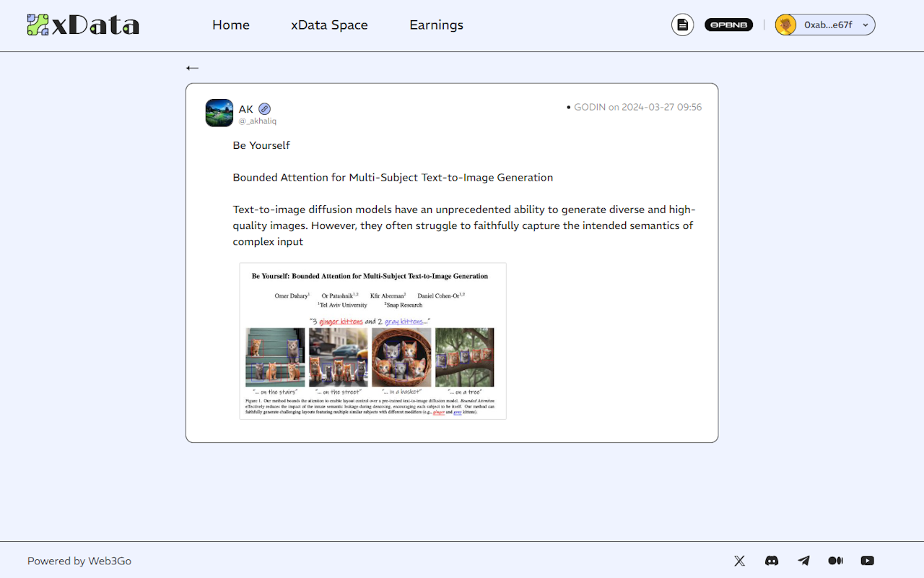Click Web3Go in the footer
This screenshot has height=578, width=924.
109,561
